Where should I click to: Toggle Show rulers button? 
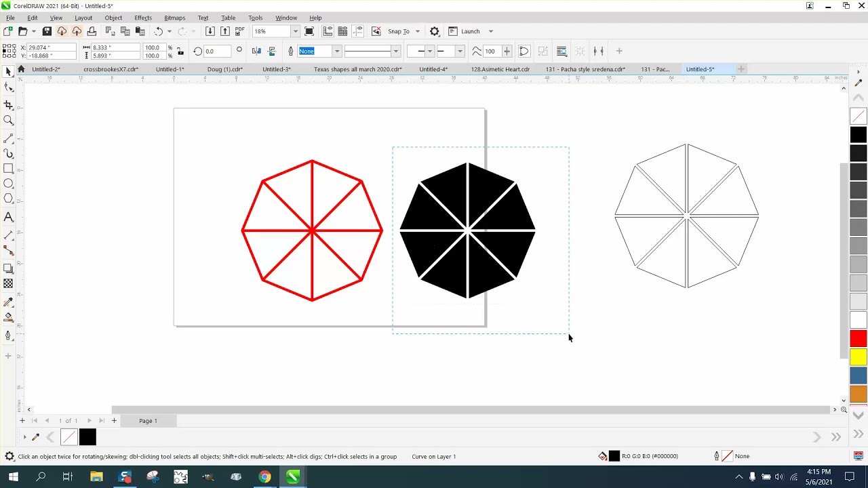click(328, 31)
